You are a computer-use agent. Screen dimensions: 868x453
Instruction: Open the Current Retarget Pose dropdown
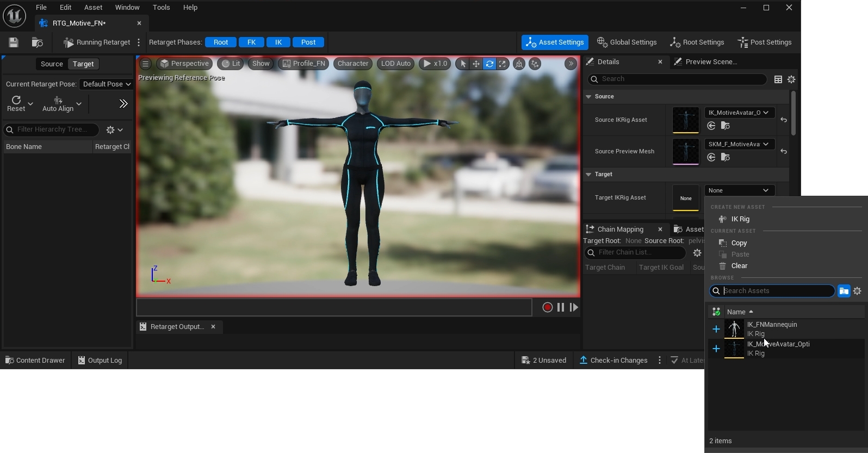click(x=106, y=84)
